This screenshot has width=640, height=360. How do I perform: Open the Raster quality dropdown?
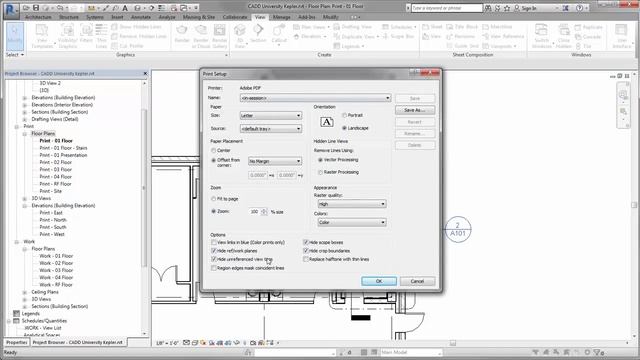click(351, 204)
